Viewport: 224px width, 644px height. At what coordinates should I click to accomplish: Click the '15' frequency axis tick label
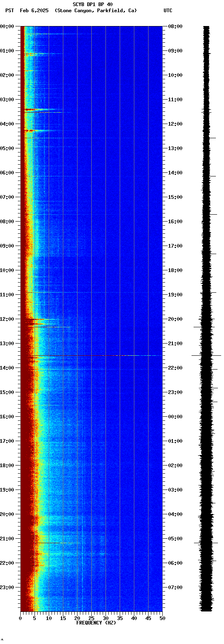tap(63, 618)
